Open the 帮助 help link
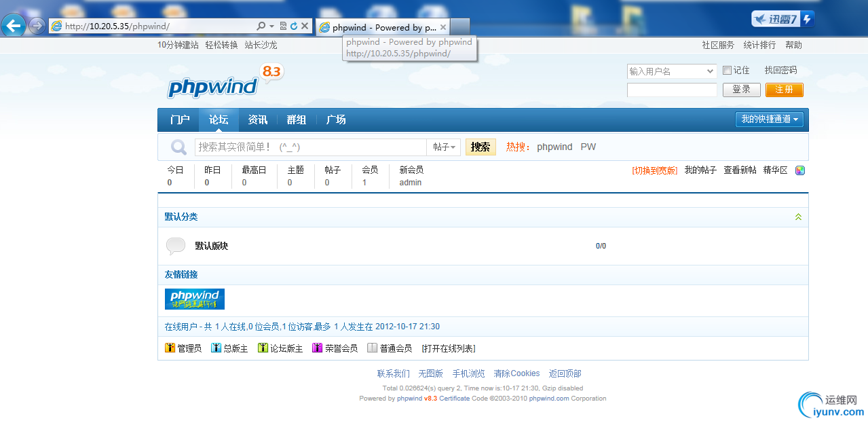Image resolution: width=868 pixels, height=423 pixels. click(x=793, y=45)
